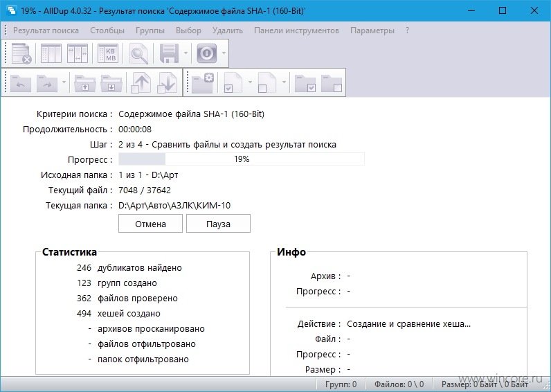This screenshot has height=392, width=551.
Task: Click the open folder with up arrow icon
Action: [84, 83]
